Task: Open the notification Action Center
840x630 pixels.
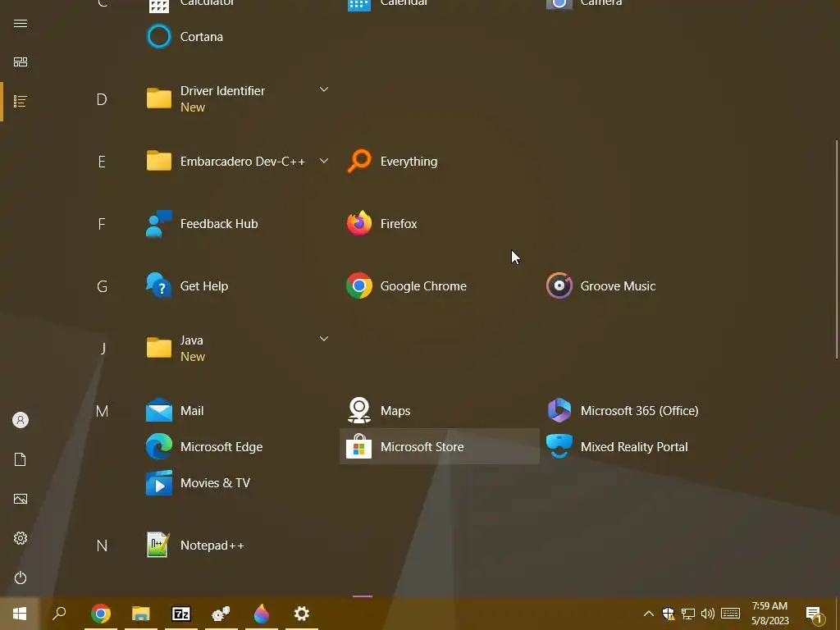Action: 815,614
